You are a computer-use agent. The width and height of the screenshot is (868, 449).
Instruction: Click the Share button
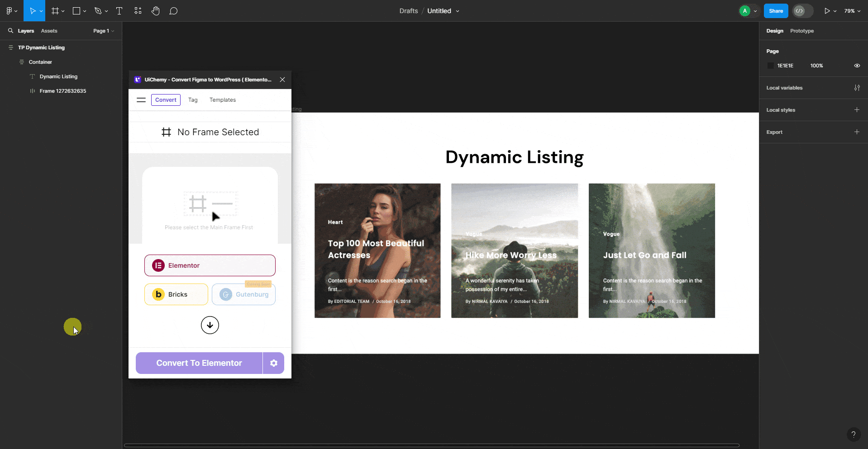pyautogui.click(x=775, y=10)
